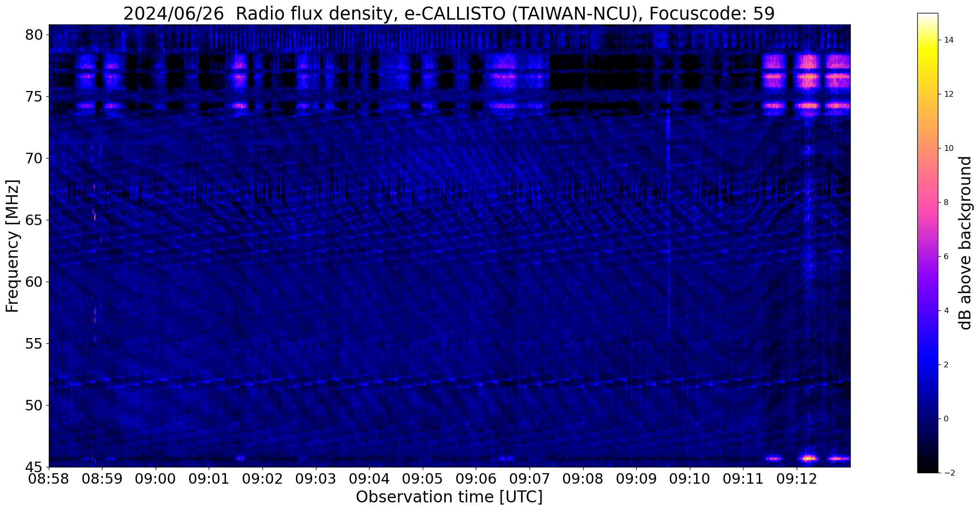Click the colorbar tick label 2
Image resolution: width=980 pixels, height=511 pixels.
tap(945, 364)
